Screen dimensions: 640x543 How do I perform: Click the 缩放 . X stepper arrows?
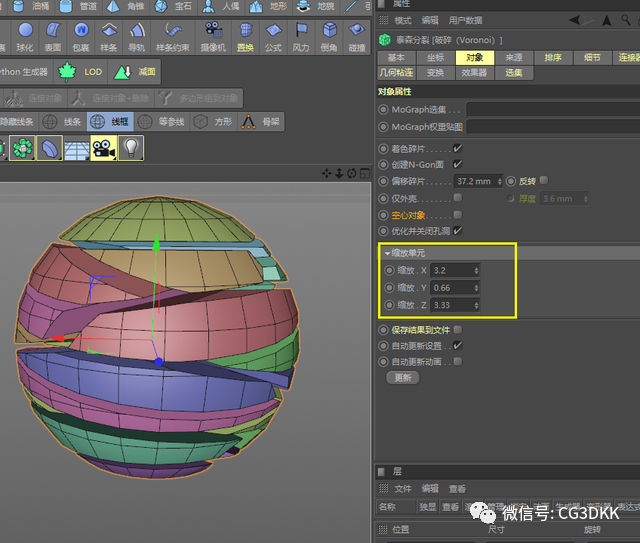[476, 270]
